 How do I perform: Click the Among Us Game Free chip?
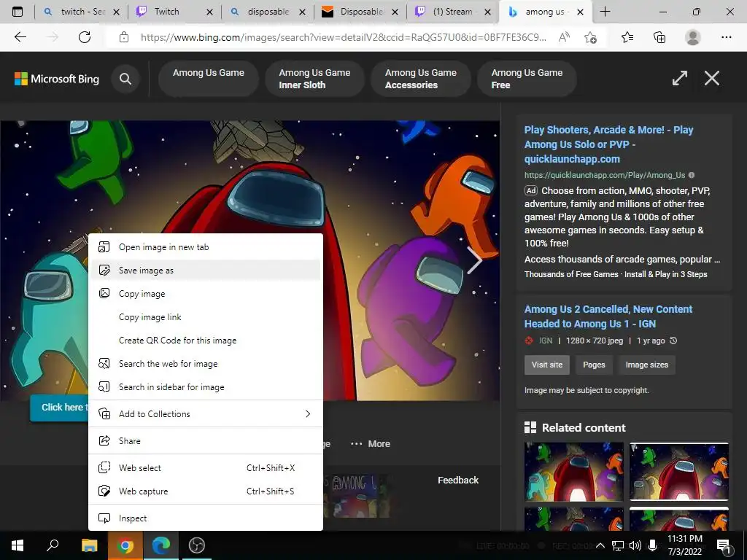[x=527, y=79]
